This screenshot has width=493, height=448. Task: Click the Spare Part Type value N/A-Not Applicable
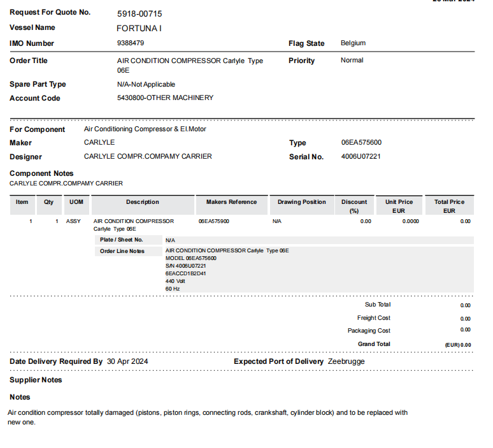coord(146,84)
